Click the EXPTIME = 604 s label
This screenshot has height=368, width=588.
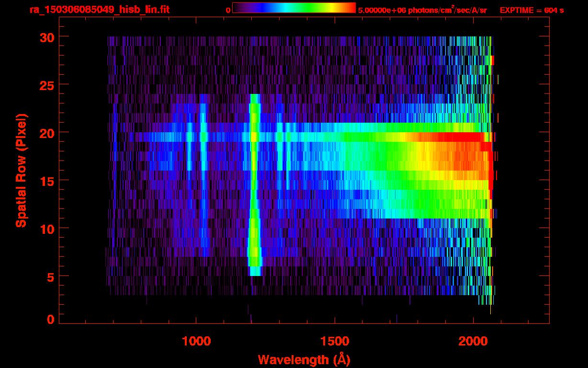[531, 11]
